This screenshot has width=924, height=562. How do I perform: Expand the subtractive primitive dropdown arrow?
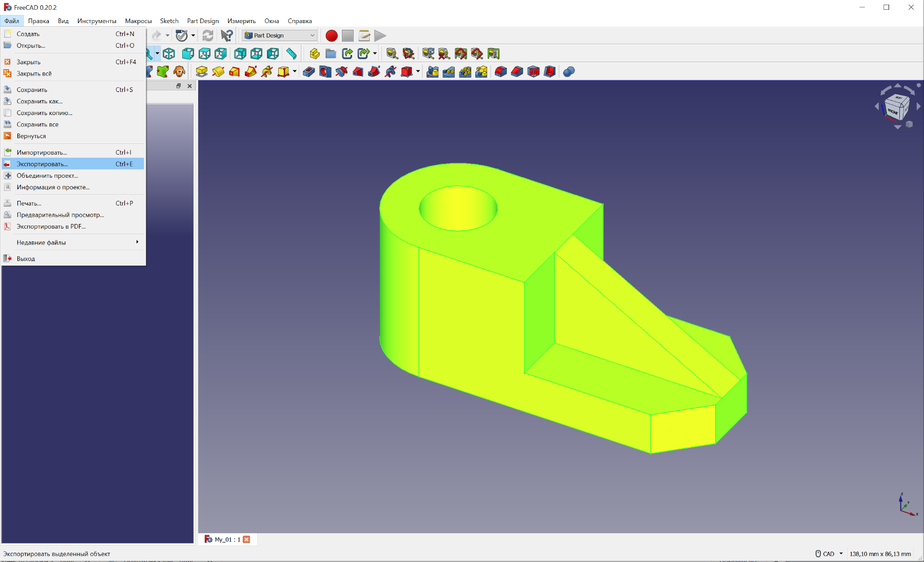(x=418, y=71)
